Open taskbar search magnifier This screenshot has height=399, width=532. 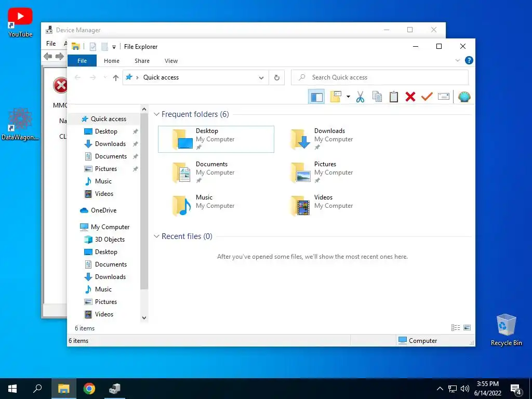[x=37, y=389]
